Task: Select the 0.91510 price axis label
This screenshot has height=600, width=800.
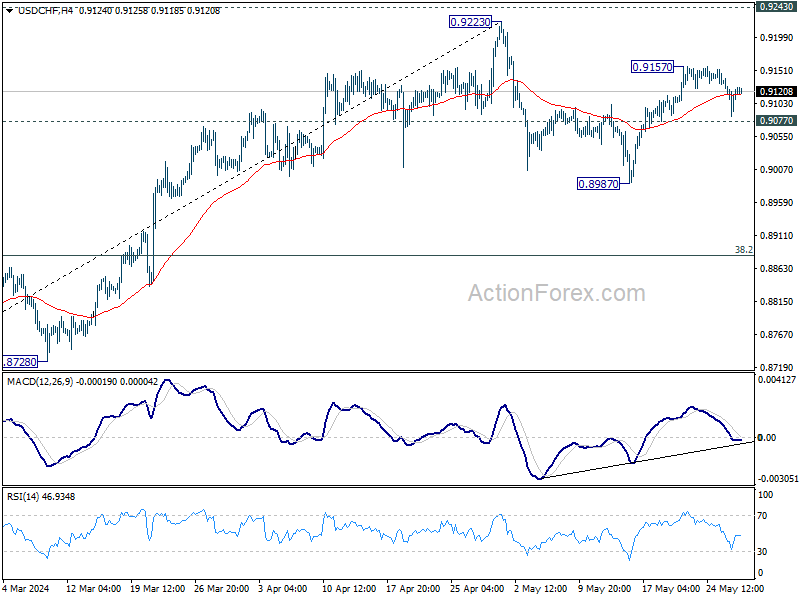Action: 777,71
